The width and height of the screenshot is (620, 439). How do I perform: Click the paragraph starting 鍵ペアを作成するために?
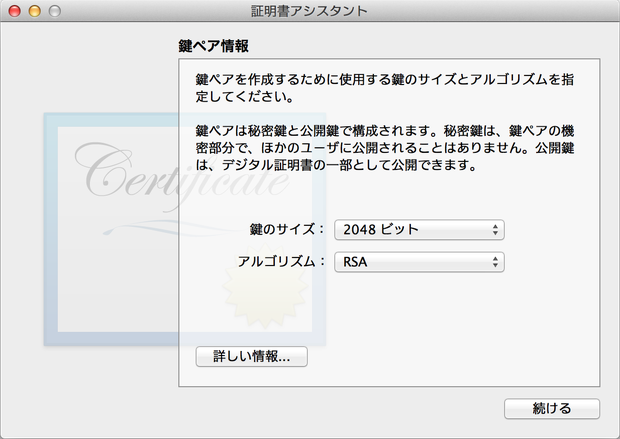(384, 88)
